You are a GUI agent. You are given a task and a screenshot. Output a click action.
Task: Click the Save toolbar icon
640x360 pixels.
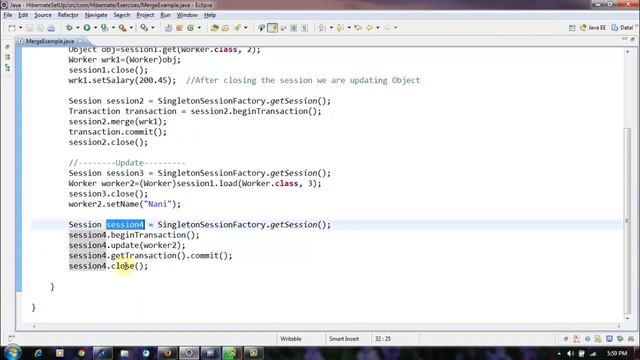click(30, 28)
